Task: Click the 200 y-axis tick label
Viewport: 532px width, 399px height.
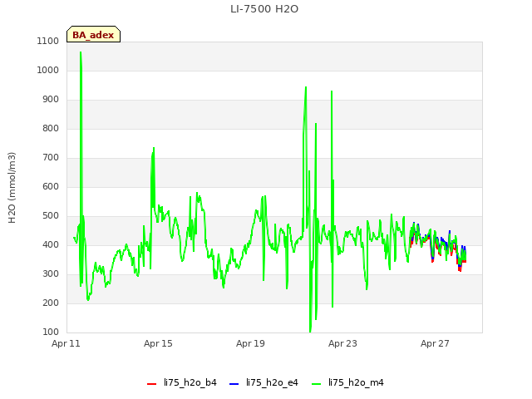Action: click(x=51, y=303)
